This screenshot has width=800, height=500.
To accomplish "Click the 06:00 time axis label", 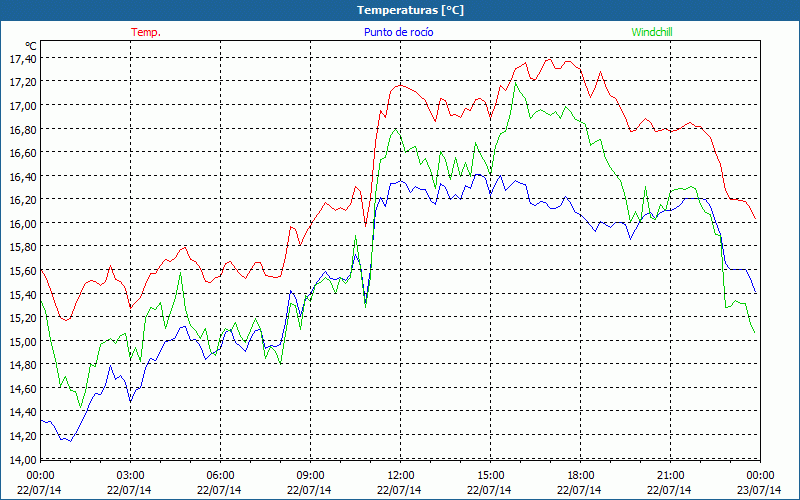I will pos(220,476).
